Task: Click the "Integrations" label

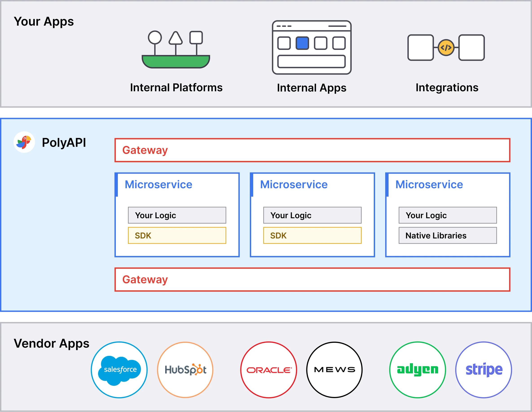Action: click(447, 88)
